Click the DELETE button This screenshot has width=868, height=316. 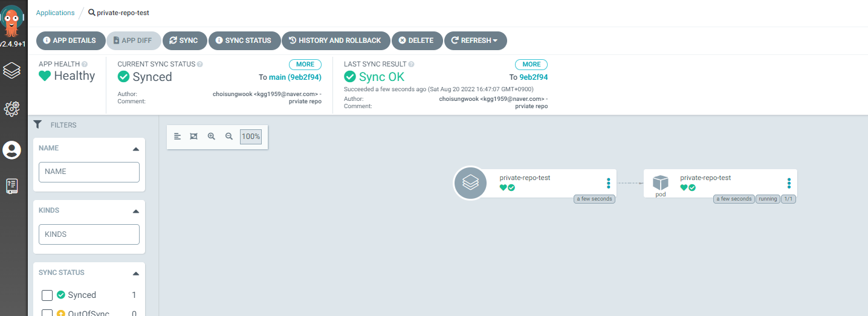coord(417,40)
